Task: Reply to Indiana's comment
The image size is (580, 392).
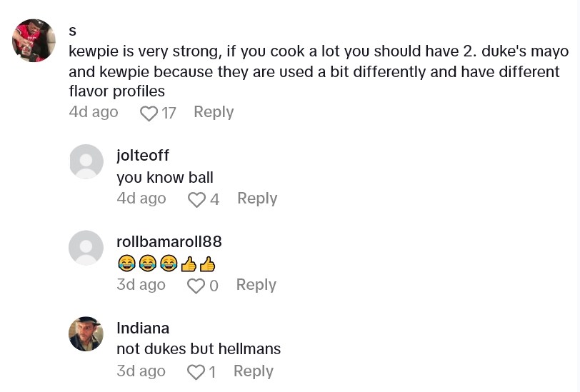Action: (x=254, y=371)
